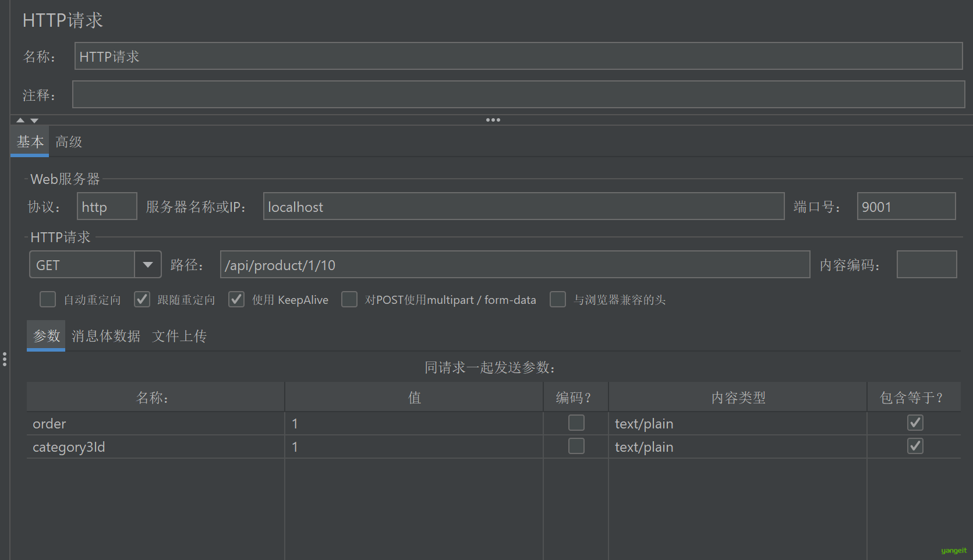Image resolution: width=973 pixels, height=560 pixels.
Task: Expand panel using the down arrow
Action: point(34,120)
